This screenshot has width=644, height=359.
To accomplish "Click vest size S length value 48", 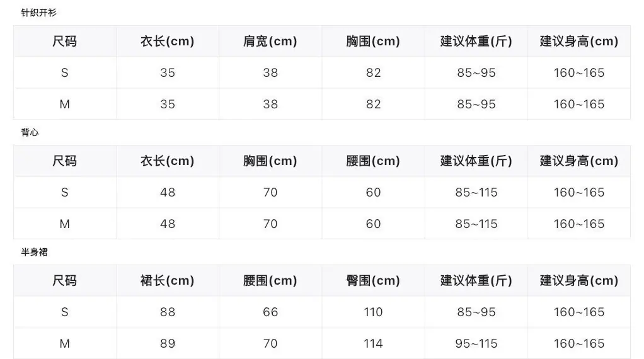I will pyautogui.click(x=168, y=193).
